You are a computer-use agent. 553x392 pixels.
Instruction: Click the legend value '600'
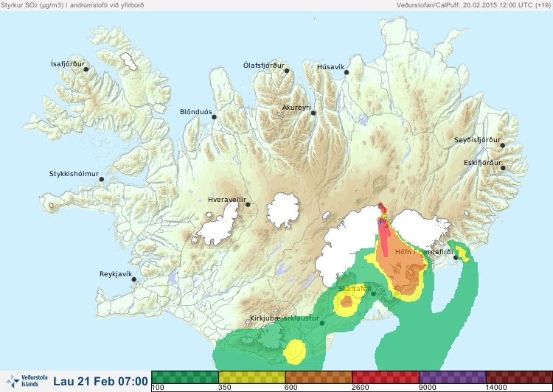(x=291, y=388)
